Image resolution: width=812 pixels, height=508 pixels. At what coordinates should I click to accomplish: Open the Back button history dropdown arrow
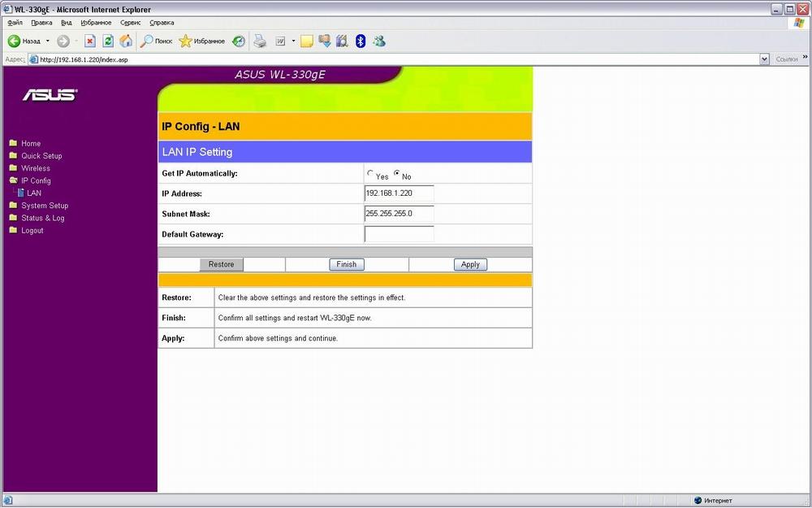[48, 41]
